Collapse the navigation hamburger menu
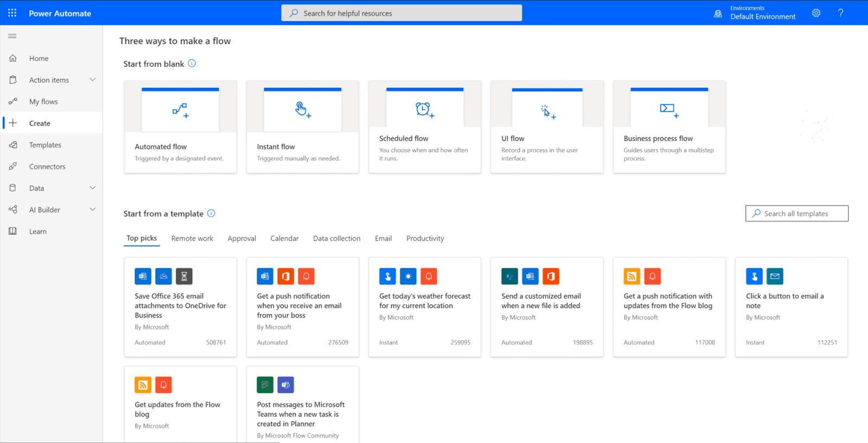The image size is (868, 443). tap(12, 36)
